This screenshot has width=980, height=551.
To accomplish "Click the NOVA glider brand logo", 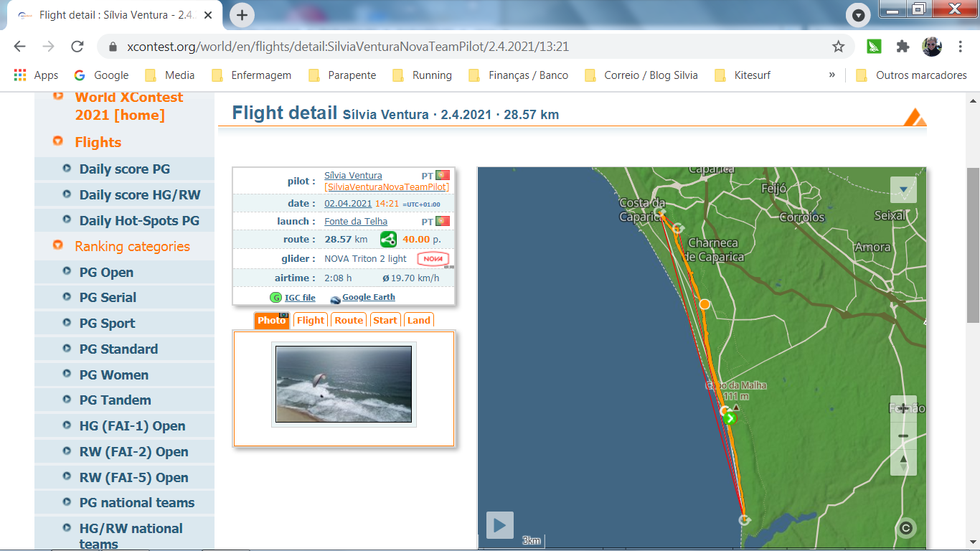I will 433,258.
